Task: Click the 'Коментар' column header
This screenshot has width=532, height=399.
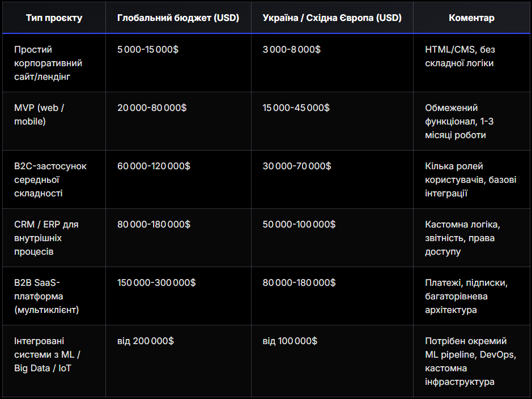Action: [x=471, y=18]
